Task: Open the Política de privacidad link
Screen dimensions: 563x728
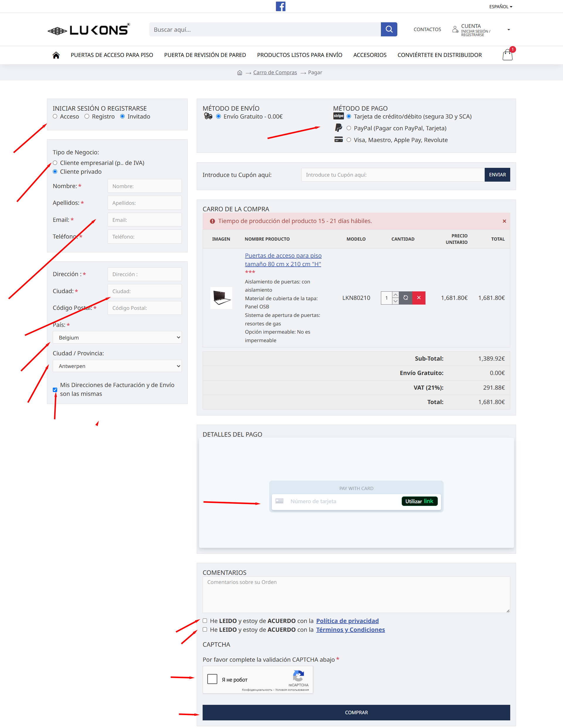Action: pyautogui.click(x=347, y=621)
